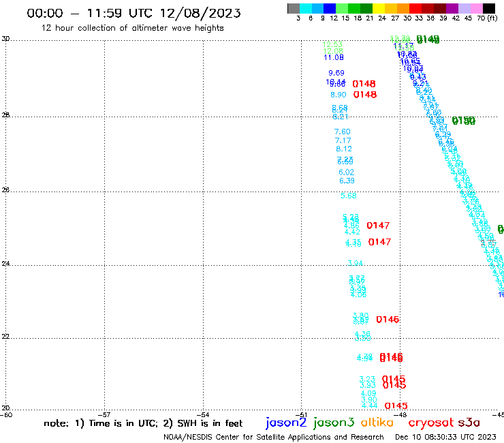Screen dimensions: 504x443
Task: Click the gray swatch in the wave height color scale
Action: (294, 8)
